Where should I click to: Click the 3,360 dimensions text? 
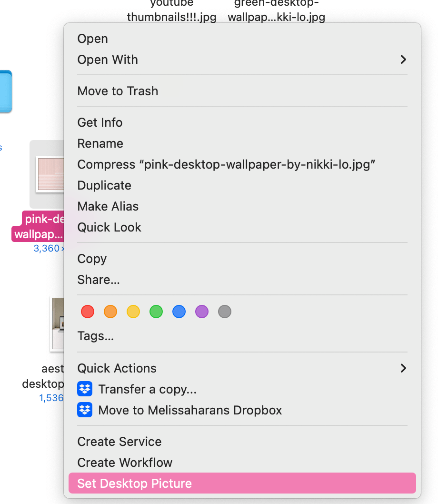point(49,249)
